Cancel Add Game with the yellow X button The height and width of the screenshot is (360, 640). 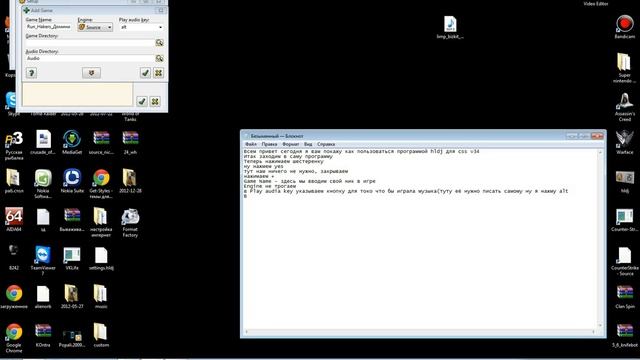pos(158,73)
